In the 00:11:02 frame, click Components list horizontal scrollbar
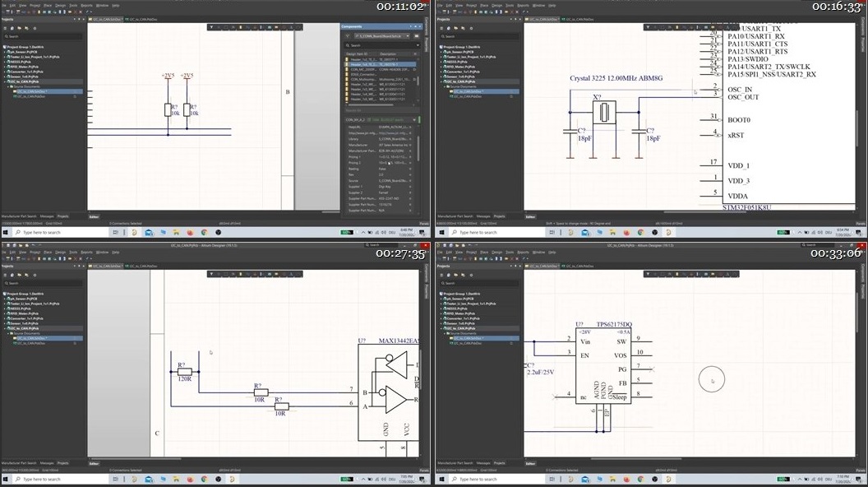Image resolution: width=868 pixels, height=487 pixels. (x=370, y=104)
